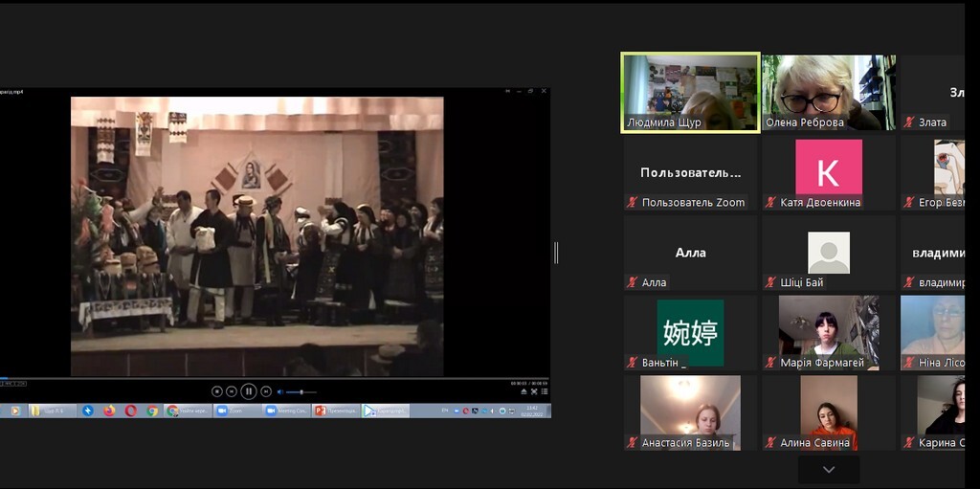Click muted mic icon beside Алина Савина
This screenshot has height=489, width=980.
(x=770, y=443)
